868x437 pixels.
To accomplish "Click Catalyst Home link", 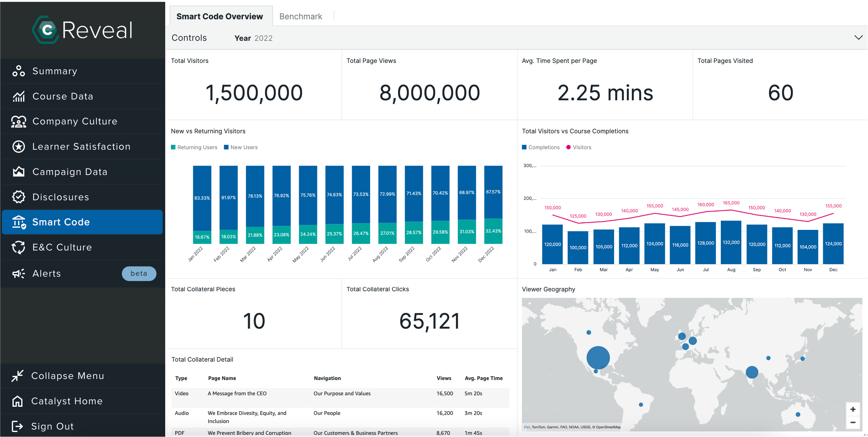I will (x=67, y=401).
